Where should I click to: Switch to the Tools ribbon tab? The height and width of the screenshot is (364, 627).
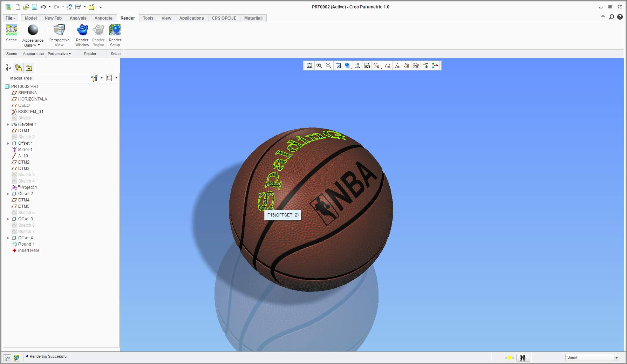148,18
